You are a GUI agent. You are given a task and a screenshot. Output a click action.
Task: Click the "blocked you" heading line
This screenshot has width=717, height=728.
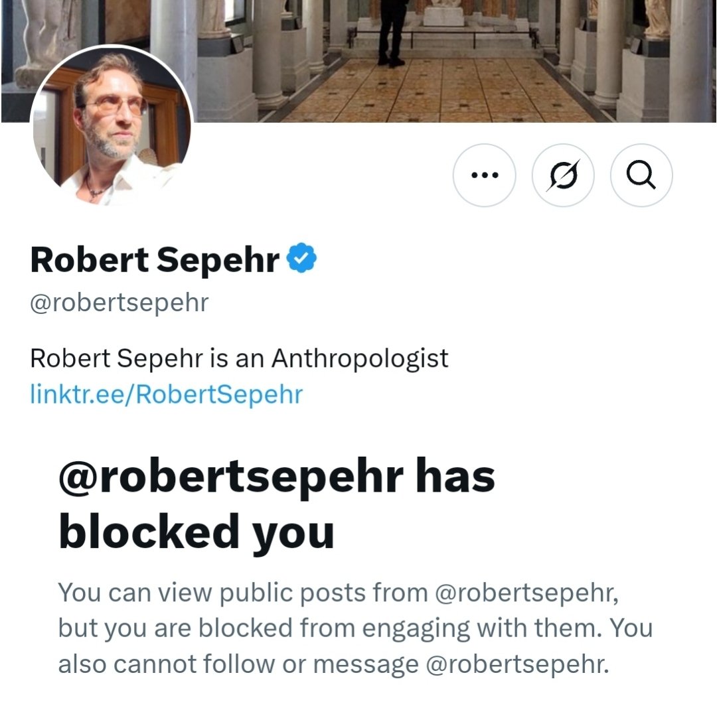point(196,532)
